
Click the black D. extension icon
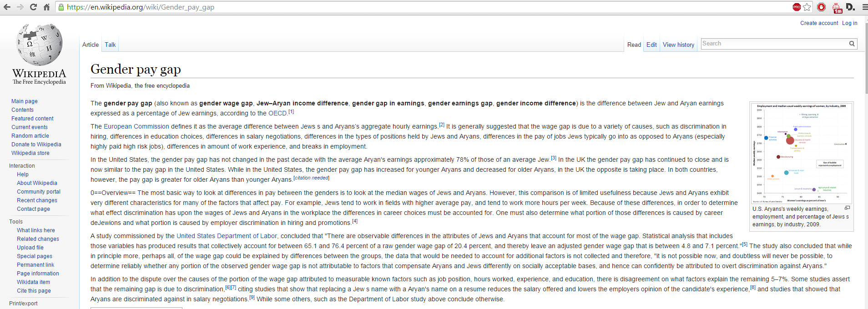(x=850, y=7)
